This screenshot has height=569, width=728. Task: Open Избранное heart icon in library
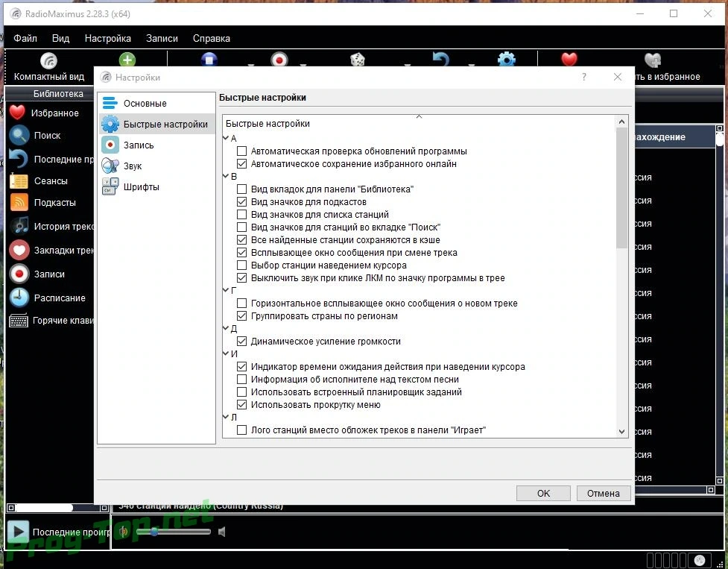pos(17,113)
